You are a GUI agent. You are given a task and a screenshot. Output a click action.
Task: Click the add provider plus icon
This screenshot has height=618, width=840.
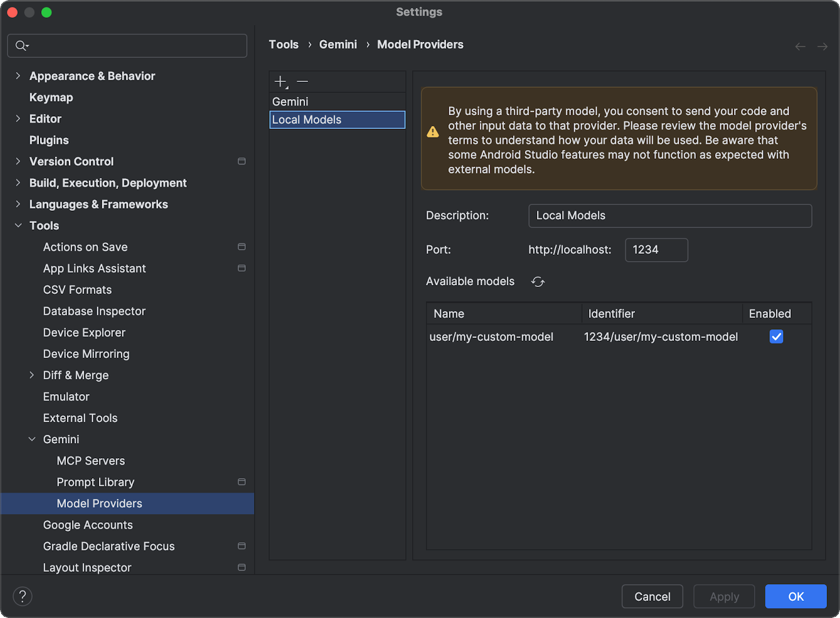click(x=281, y=82)
